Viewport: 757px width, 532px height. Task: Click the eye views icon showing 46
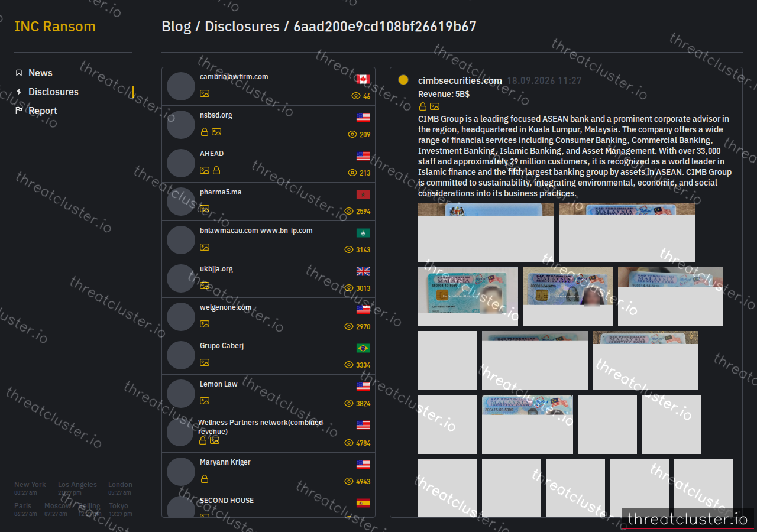tap(356, 96)
